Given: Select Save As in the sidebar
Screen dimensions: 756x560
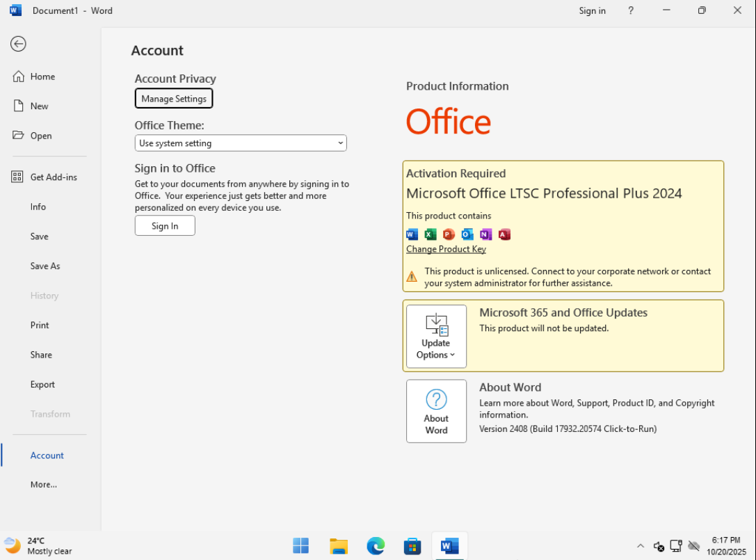Looking at the screenshot, I should (x=45, y=266).
